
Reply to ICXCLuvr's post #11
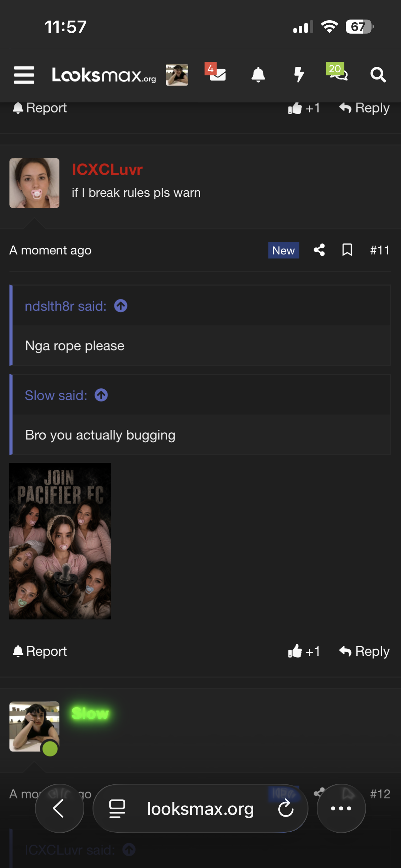click(x=364, y=651)
